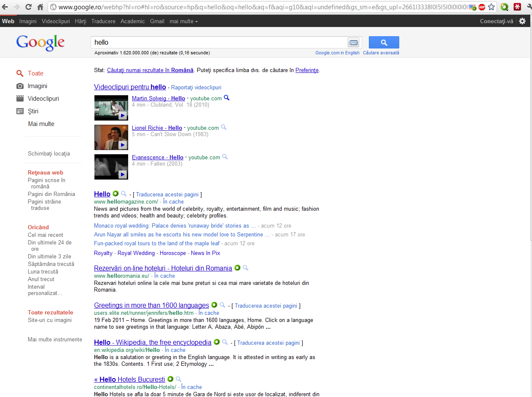The height and width of the screenshot is (397, 532).
Task: Select the Web tab in top bar
Action: pyautogui.click(x=8, y=21)
